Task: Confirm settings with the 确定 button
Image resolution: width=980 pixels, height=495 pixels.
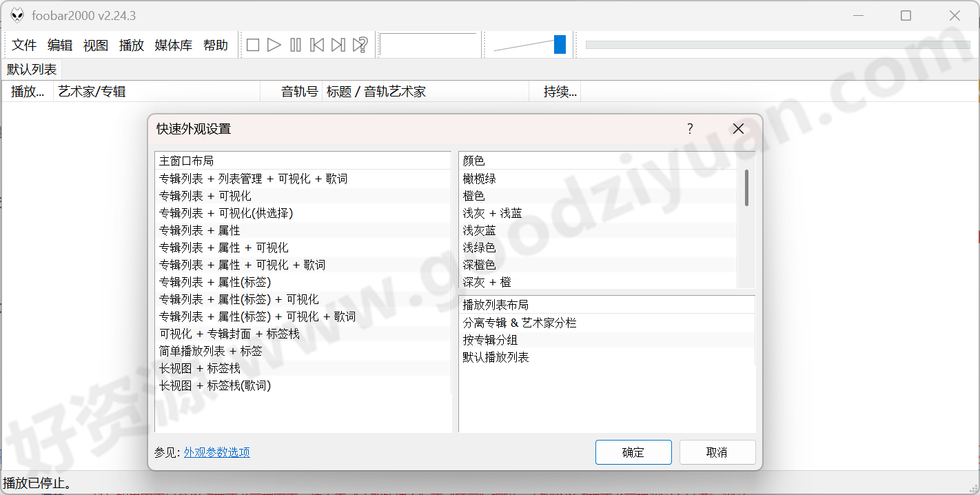Action: coord(633,452)
